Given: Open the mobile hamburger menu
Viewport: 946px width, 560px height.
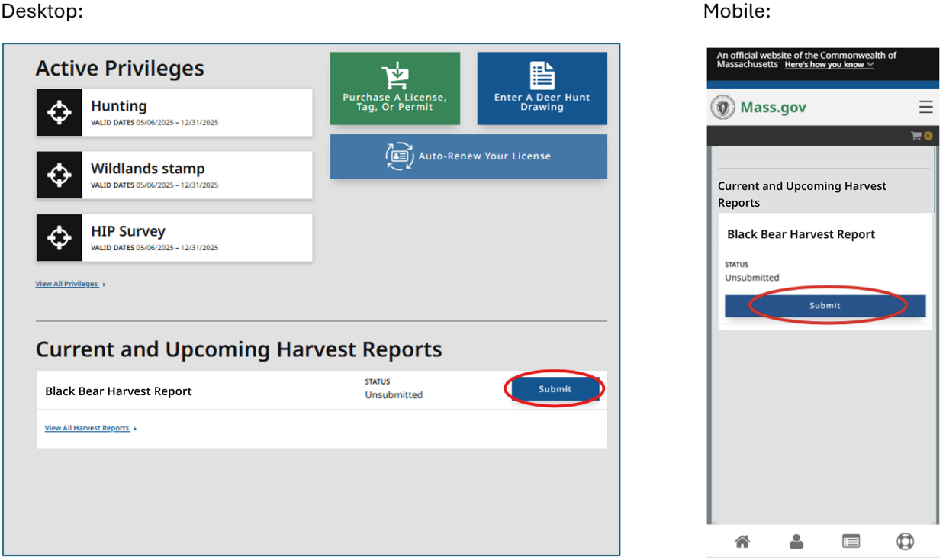Looking at the screenshot, I should (925, 108).
